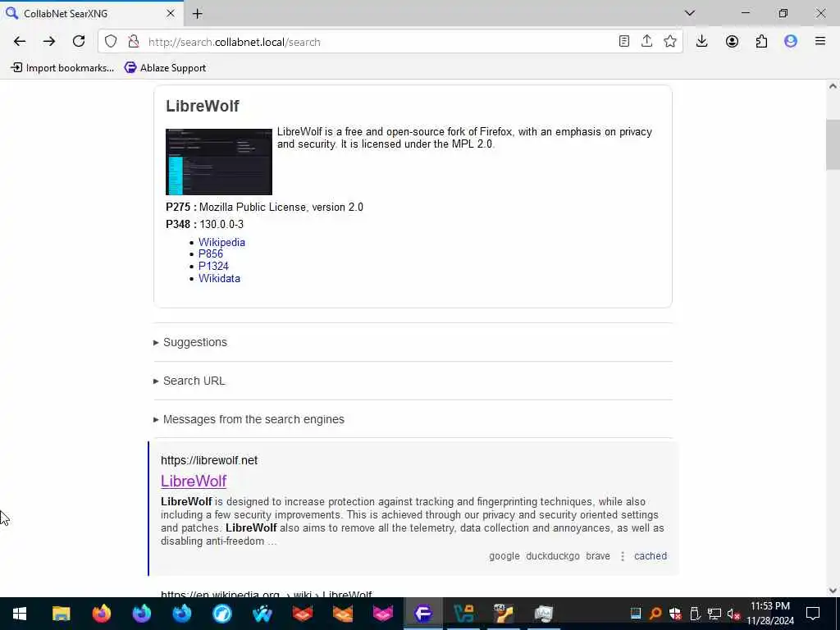Click the orange search tray icon
This screenshot has width=840, height=630.
pos(655,614)
